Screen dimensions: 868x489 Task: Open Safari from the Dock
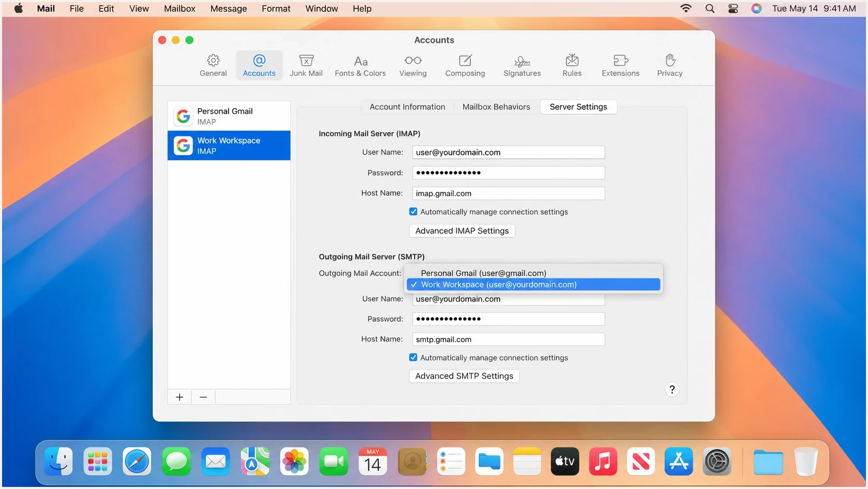point(137,461)
